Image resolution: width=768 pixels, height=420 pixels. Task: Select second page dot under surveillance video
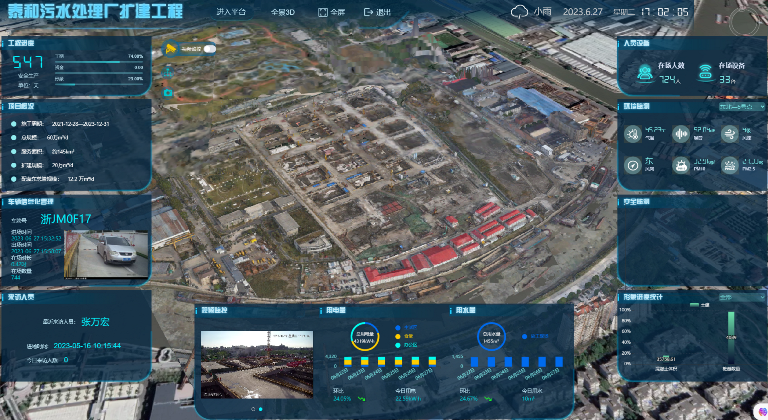click(261, 409)
